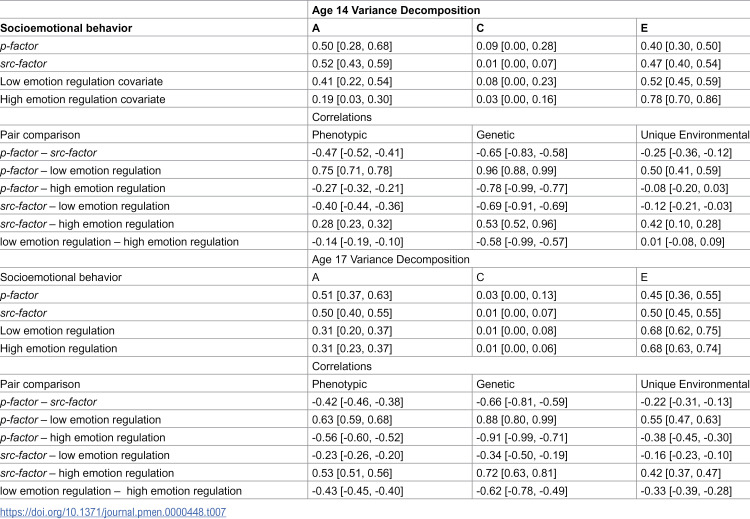Select the second Genetic column header
Viewport: 750px width, 519px height.
pyautogui.click(x=495, y=384)
